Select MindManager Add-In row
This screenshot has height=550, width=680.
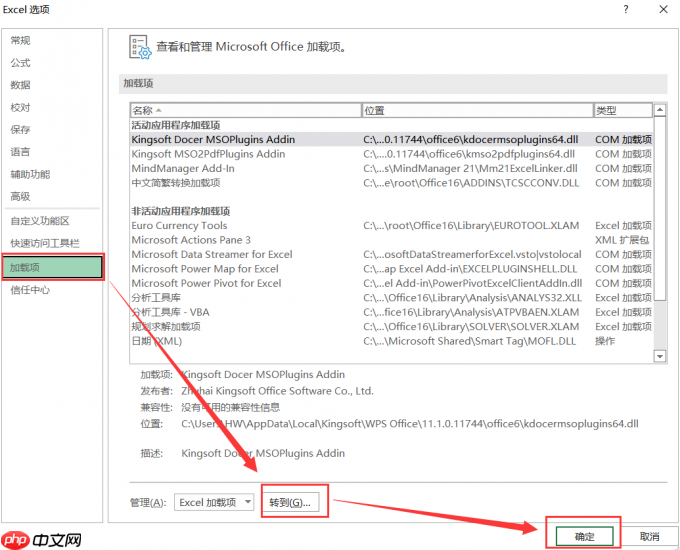pos(391,168)
